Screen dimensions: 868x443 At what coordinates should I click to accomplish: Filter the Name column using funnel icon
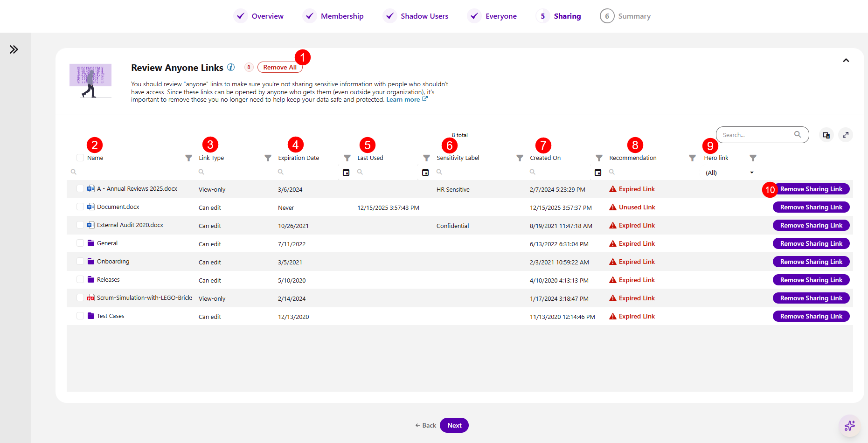pos(188,158)
